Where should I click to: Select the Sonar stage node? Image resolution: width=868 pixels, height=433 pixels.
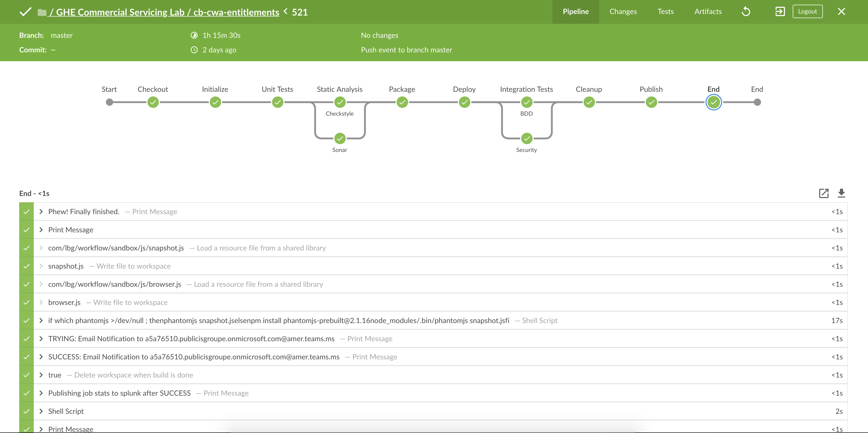(x=340, y=138)
